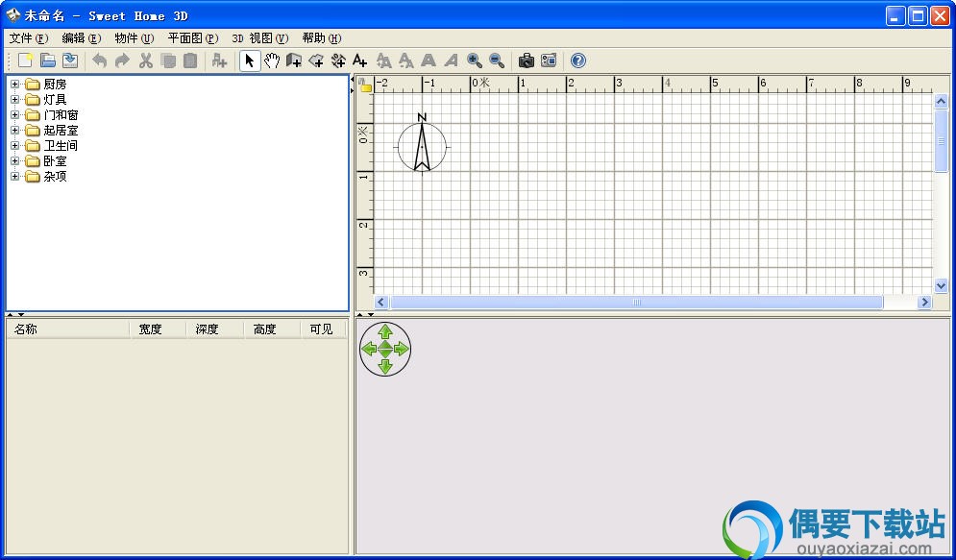Sort furniture list by 宽度 column
Viewport: 956px width, 560px height.
pyautogui.click(x=158, y=329)
